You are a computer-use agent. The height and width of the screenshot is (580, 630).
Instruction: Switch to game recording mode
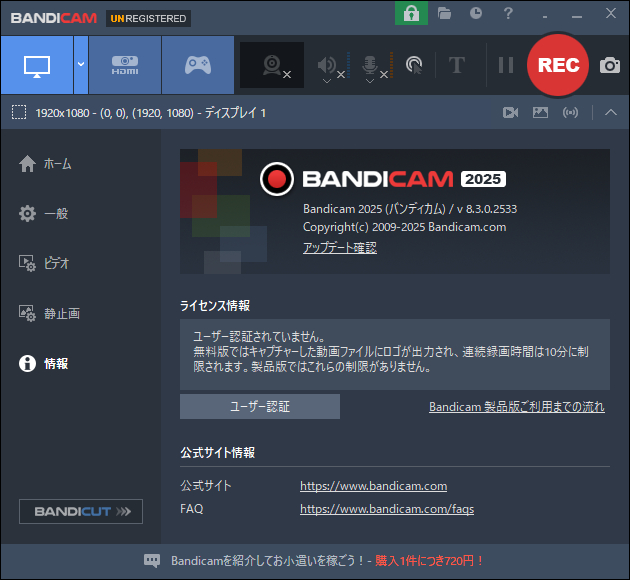[x=197, y=65]
